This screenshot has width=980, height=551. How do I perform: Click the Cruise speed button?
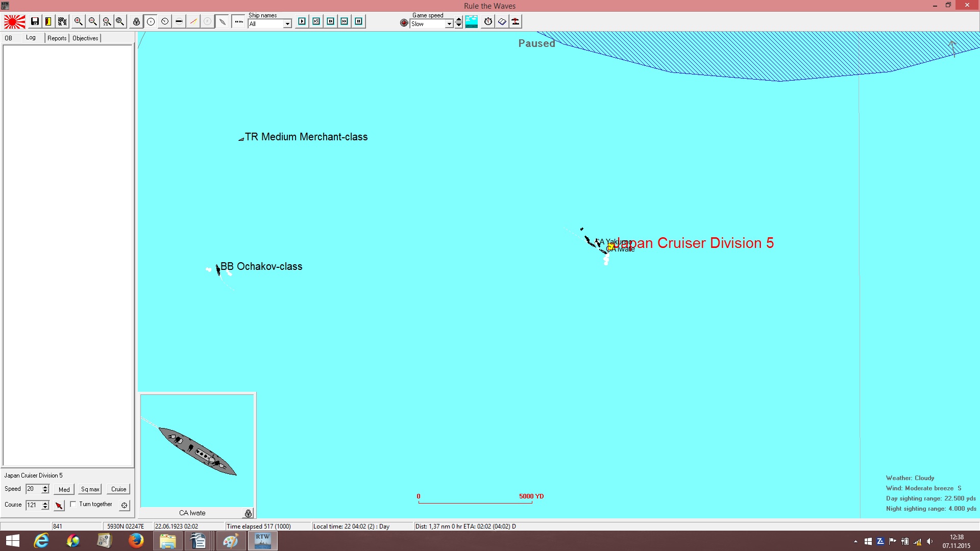tap(119, 489)
